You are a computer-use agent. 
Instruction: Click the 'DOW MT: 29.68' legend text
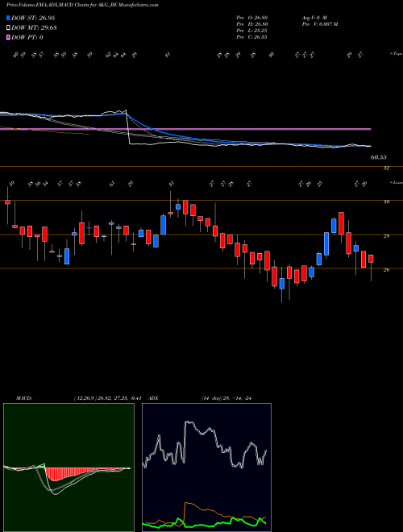pyautogui.click(x=34, y=28)
